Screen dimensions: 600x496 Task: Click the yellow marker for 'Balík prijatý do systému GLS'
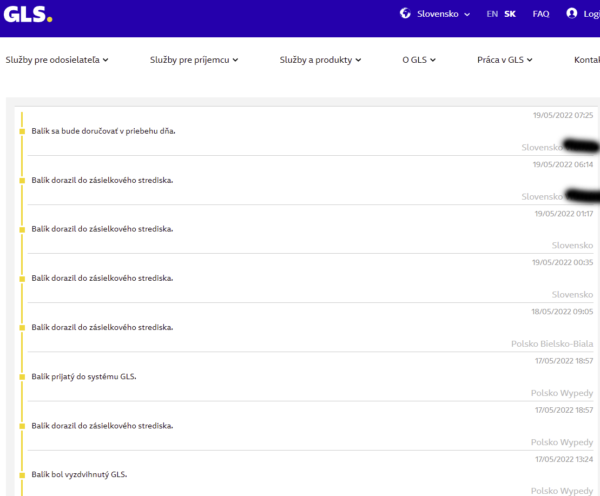click(x=22, y=376)
